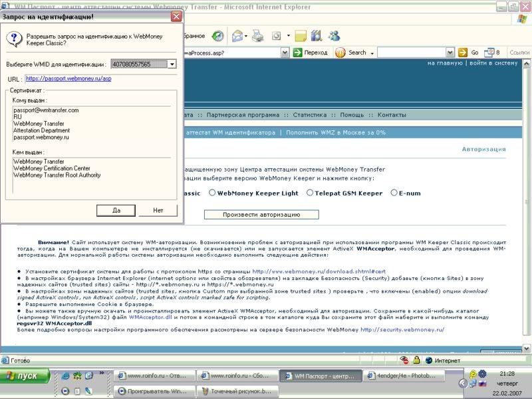Open the Пополнить WMZ в Москве за 0% link
This screenshot has width=532, height=399.
point(336,132)
